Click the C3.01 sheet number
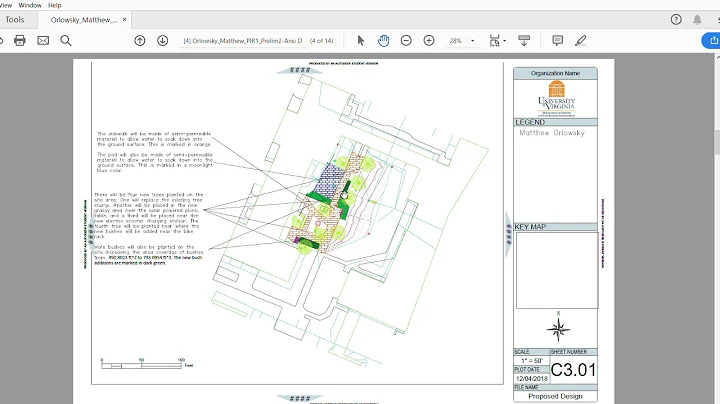 point(573,370)
